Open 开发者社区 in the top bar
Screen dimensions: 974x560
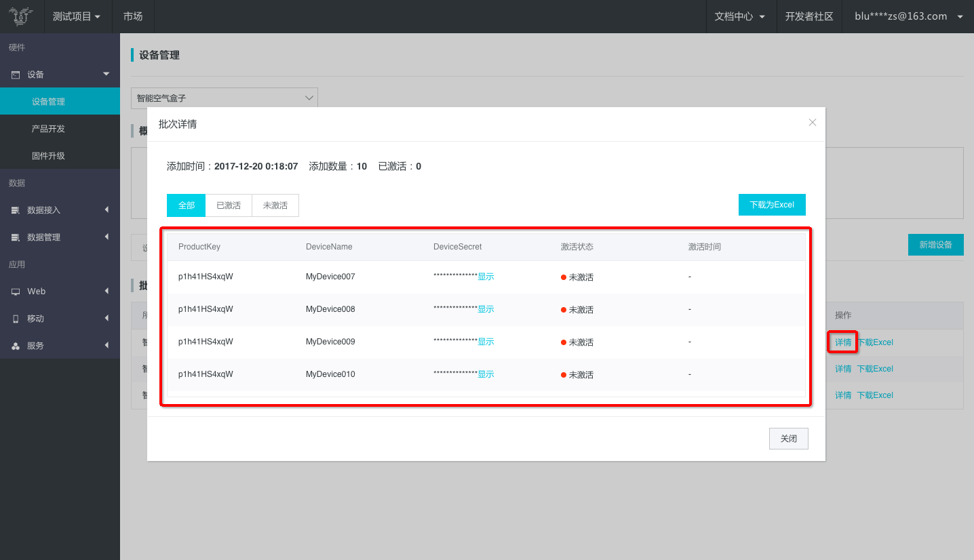(809, 16)
